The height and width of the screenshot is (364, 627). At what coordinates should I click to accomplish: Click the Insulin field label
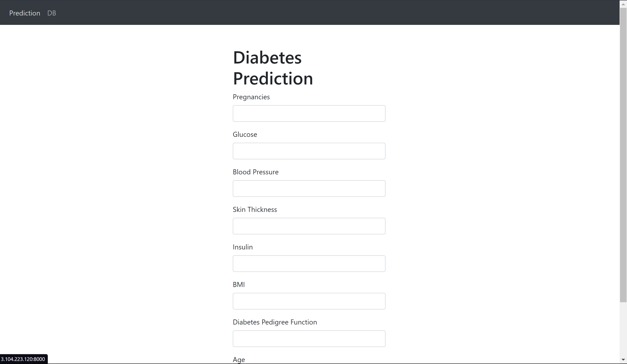click(x=243, y=247)
